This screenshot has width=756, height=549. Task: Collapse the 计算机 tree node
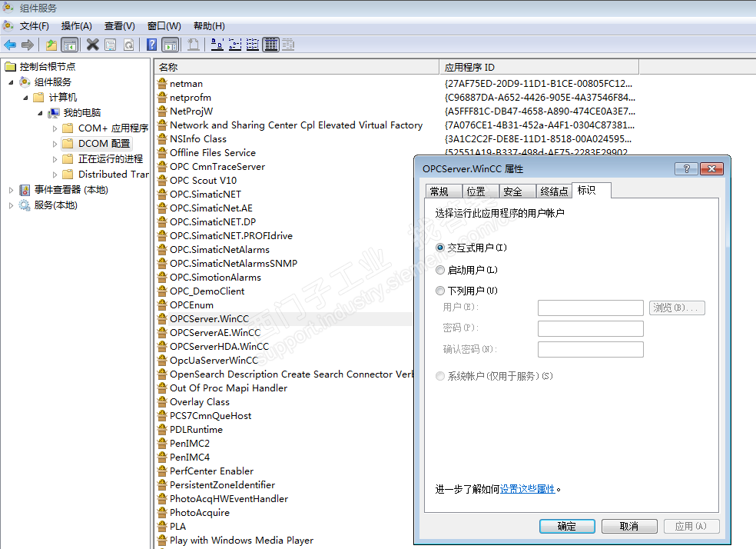pyautogui.click(x=25, y=98)
